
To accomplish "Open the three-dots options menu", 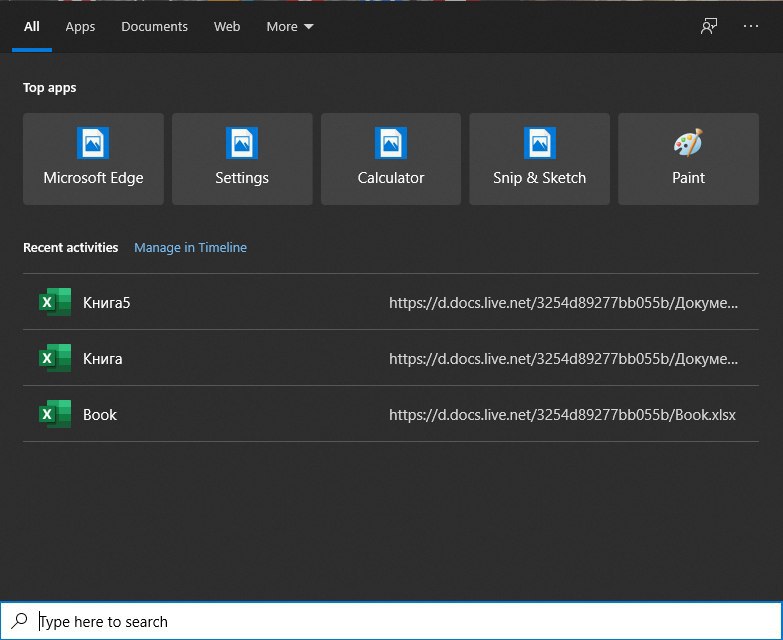I will pyautogui.click(x=751, y=26).
